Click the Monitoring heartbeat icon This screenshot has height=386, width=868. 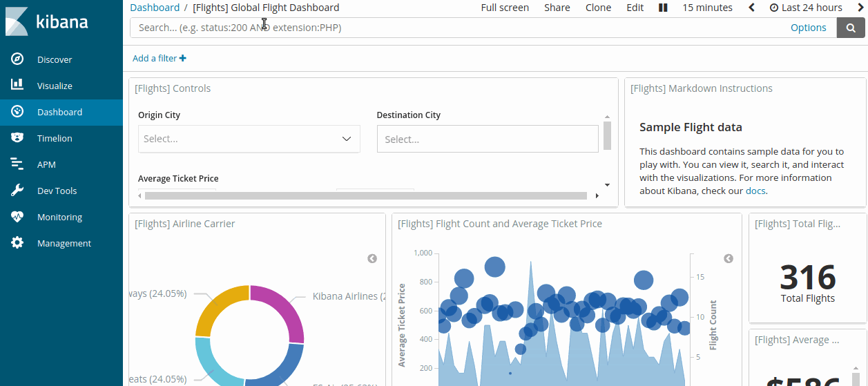coord(17,217)
